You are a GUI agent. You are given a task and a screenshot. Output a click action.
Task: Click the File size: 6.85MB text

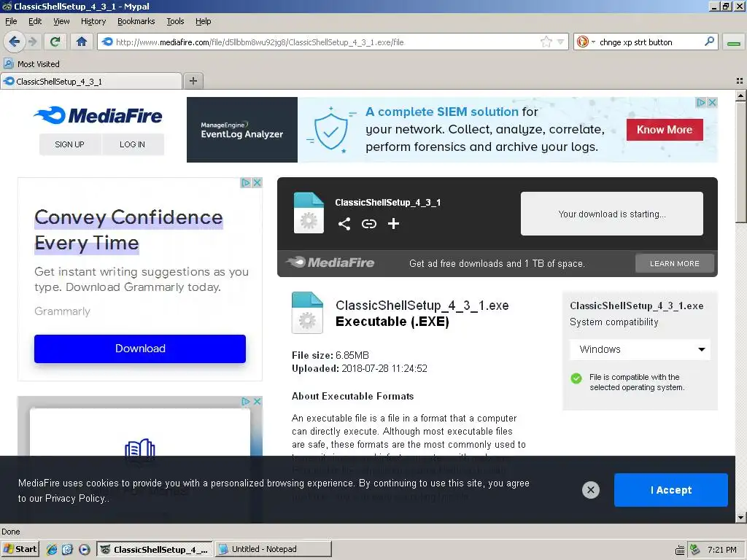(x=330, y=355)
